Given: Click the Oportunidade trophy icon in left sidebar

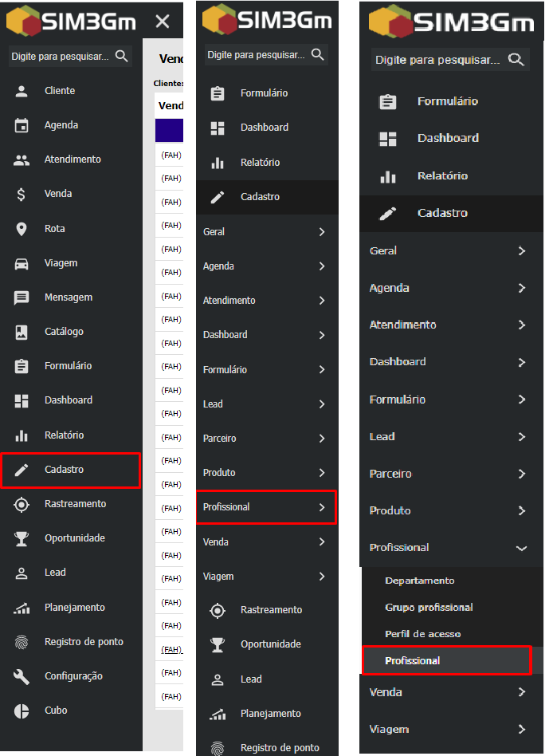Looking at the screenshot, I should tap(22, 538).
